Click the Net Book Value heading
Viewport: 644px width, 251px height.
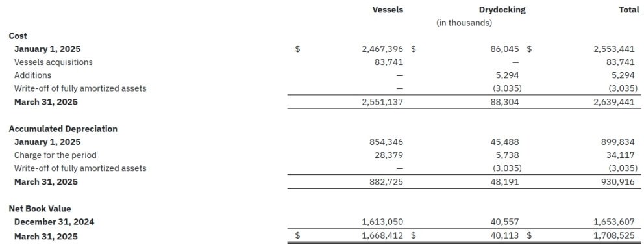click(40, 209)
